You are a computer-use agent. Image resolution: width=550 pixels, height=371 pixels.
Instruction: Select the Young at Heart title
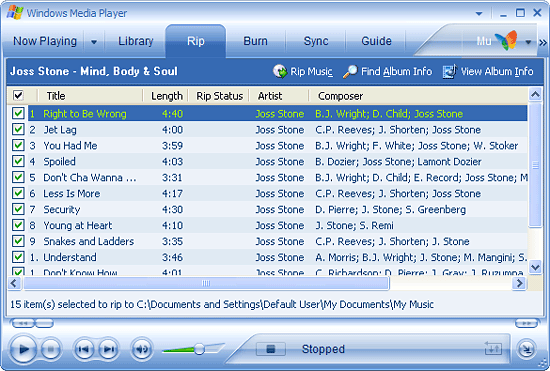coord(78,225)
